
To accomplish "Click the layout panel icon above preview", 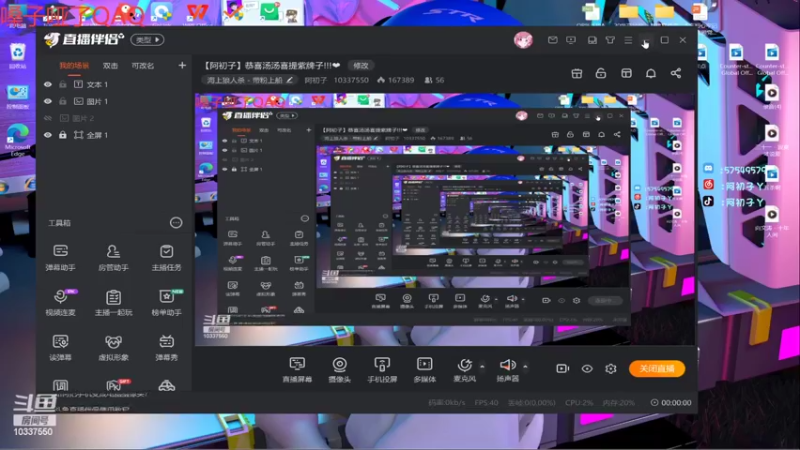I will coord(626,73).
